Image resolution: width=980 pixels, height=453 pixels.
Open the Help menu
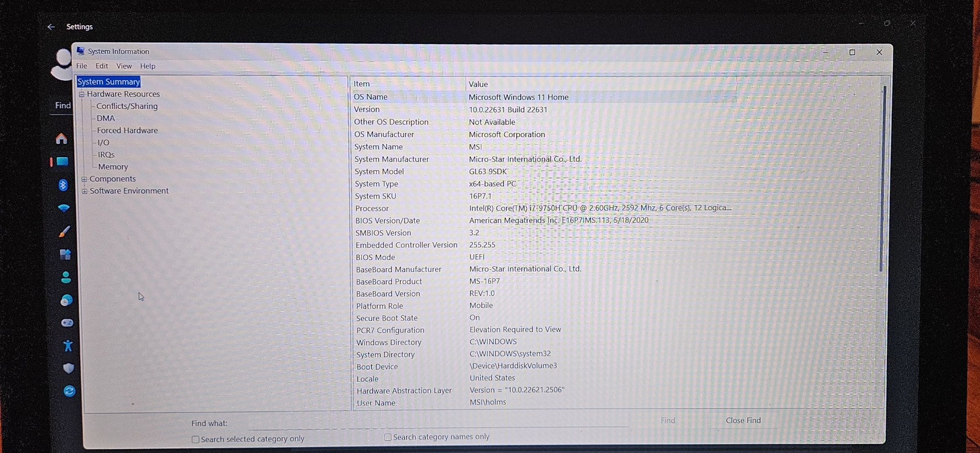(148, 66)
